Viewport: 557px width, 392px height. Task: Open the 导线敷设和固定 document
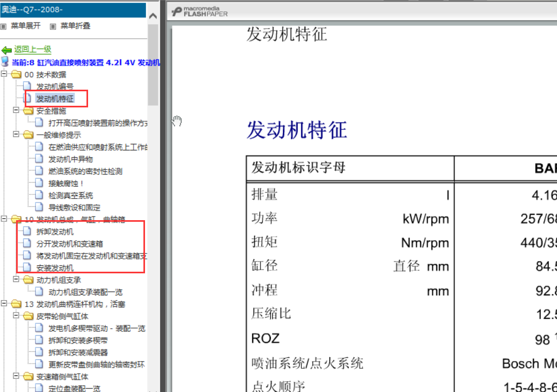point(74,207)
